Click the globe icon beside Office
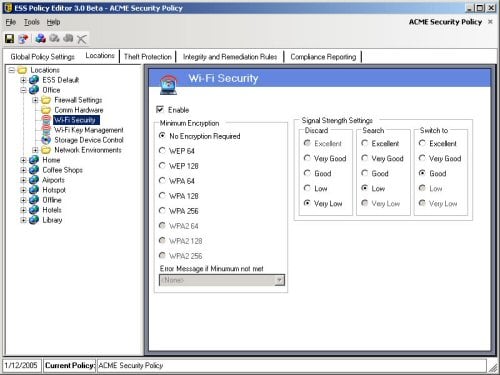Image resolution: width=500 pixels, height=375 pixels. point(34,90)
